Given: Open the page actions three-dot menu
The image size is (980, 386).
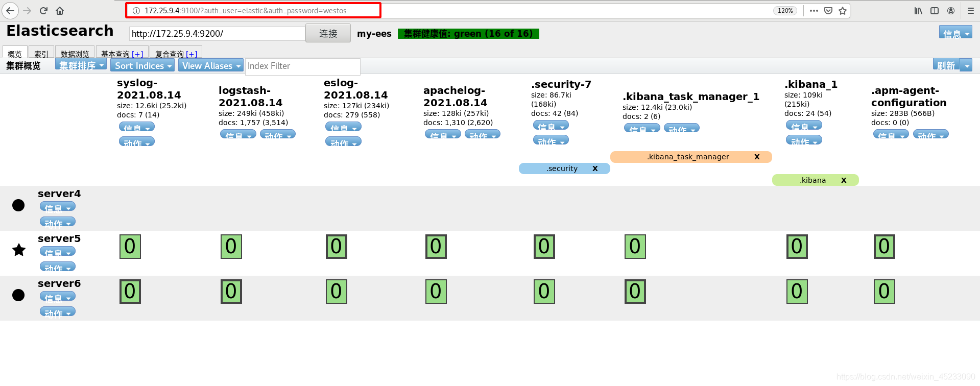Looking at the screenshot, I should 814,11.
